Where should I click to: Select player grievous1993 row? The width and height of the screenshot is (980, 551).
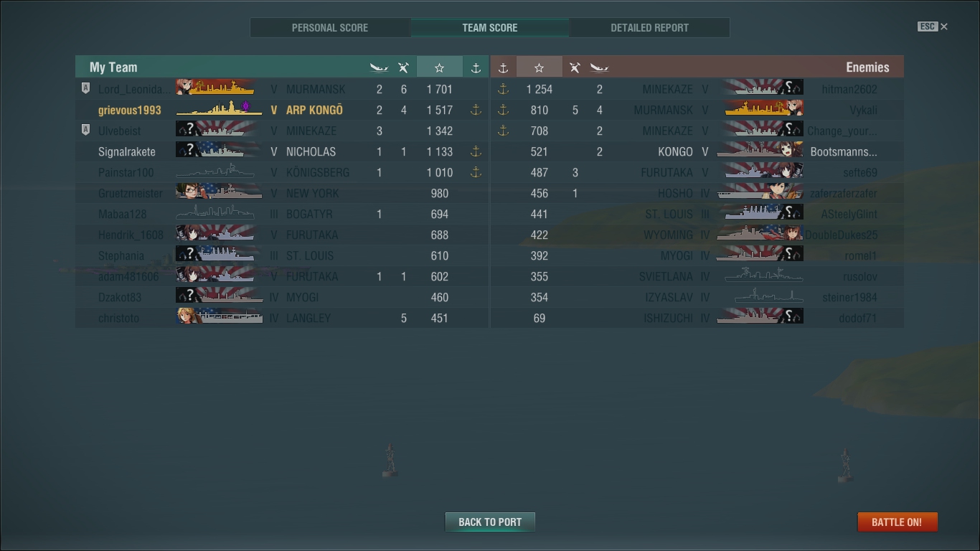[x=282, y=110]
